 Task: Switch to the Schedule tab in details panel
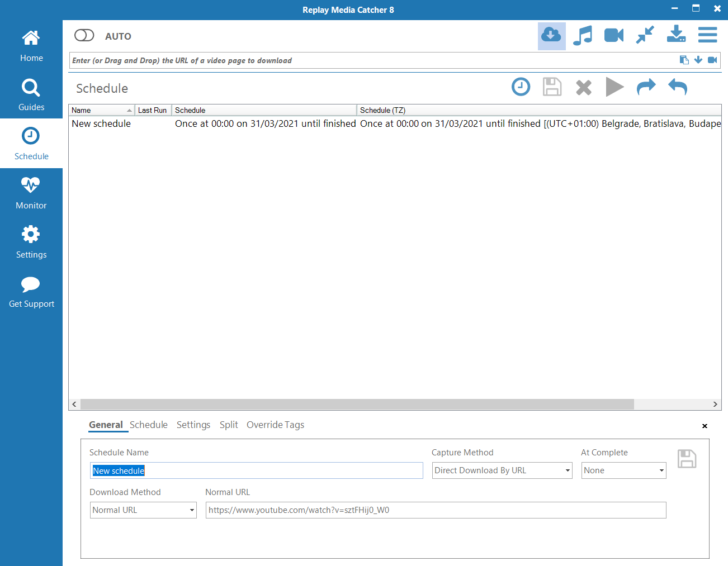coord(149,425)
